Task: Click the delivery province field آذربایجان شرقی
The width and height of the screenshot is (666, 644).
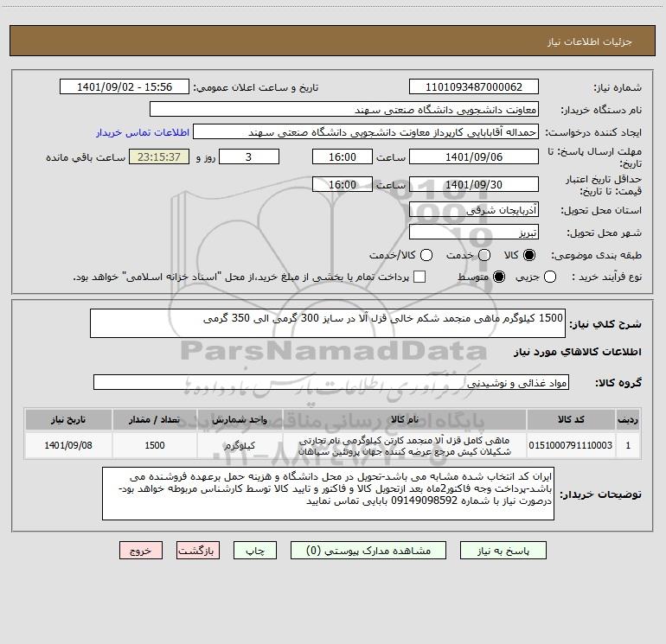Action: point(474,210)
